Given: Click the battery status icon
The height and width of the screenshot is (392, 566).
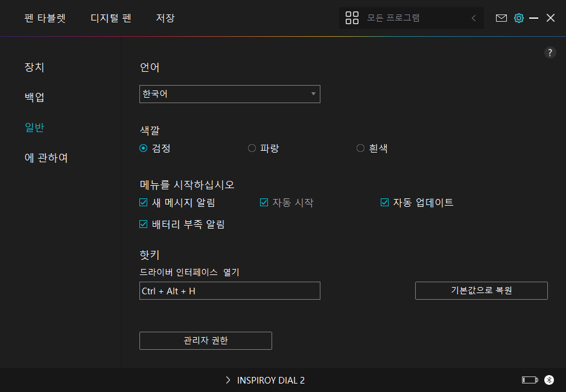Looking at the screenshot, I should click(529, 380).
